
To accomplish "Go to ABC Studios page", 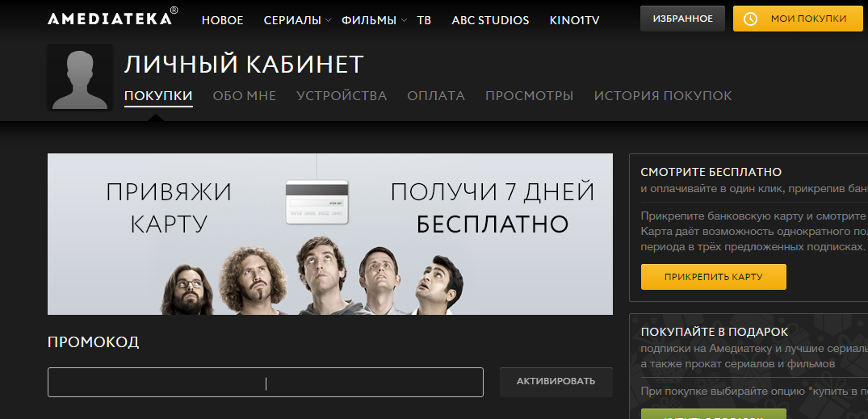I will pyautogui.click(x=490, y=20).
